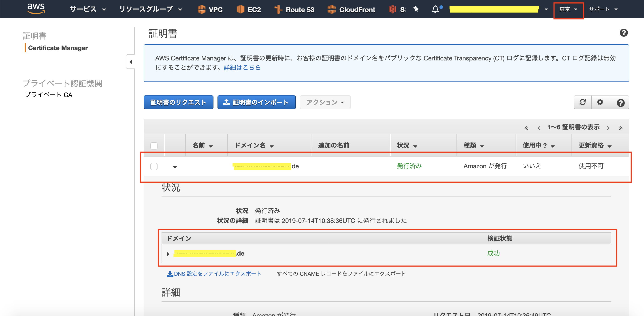Check the .de certificate row checkbox
This screenshot has width=644, height=316.
154,166
